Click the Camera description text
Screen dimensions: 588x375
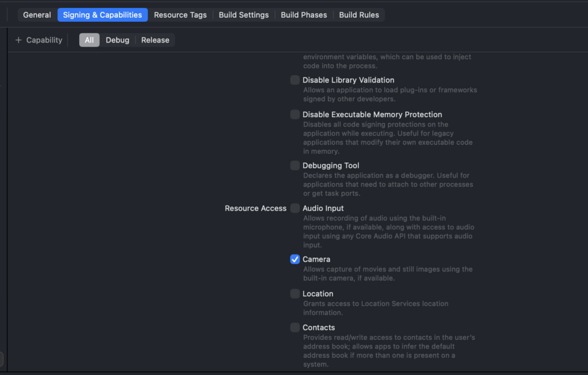coord(388,274)
